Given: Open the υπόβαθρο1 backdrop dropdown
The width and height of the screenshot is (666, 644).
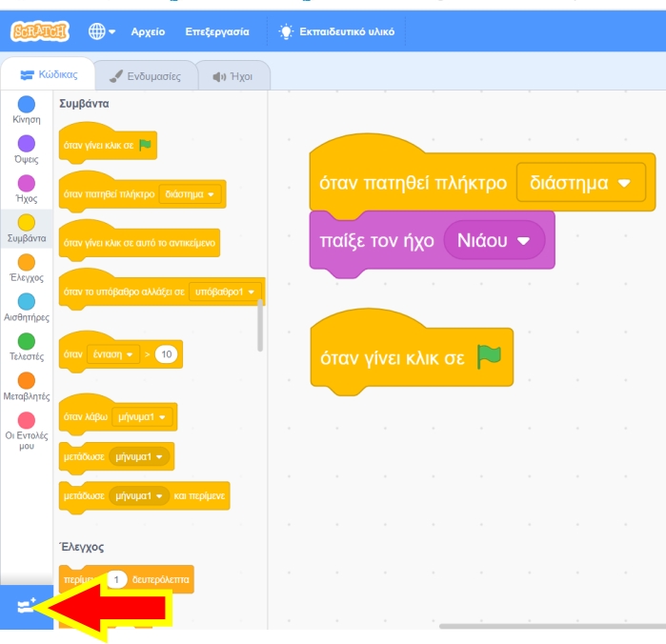Looking at the screenshot, I should 225,291.
